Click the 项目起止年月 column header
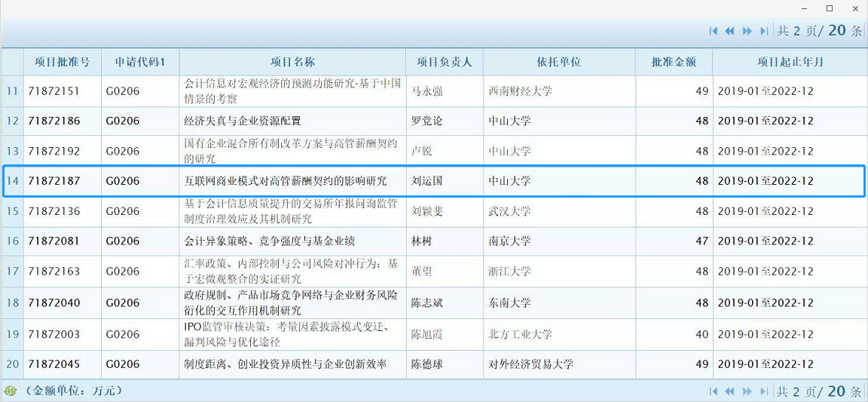The height and width of the screenshot is (402, 868). [790, 62]
